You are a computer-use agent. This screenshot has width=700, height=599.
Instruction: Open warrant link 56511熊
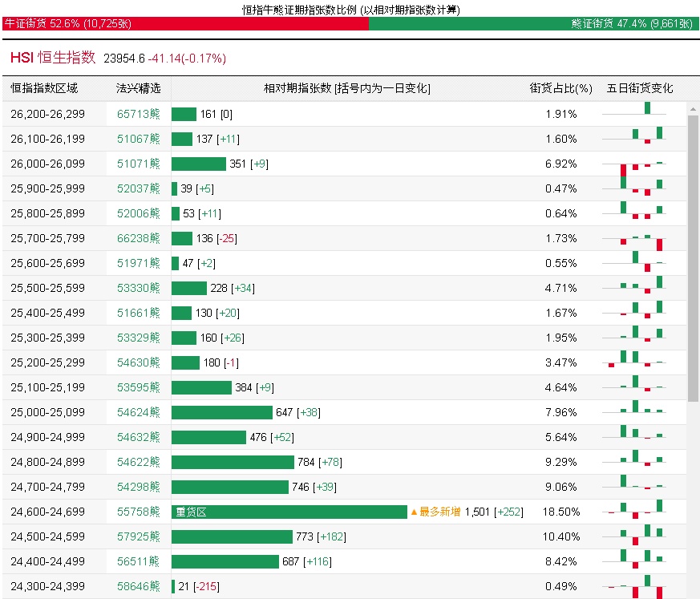[x=139, y=561]
